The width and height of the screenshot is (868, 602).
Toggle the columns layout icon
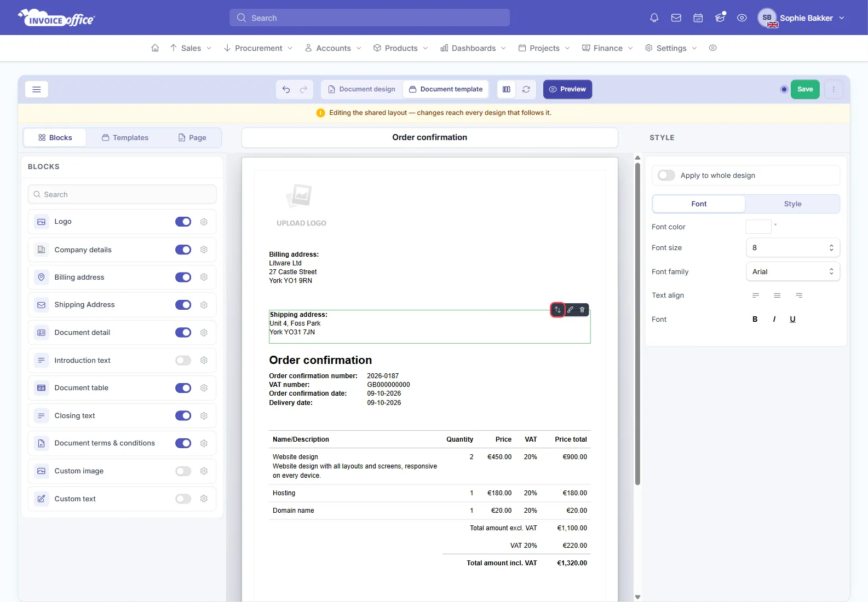tap(507, 89)
